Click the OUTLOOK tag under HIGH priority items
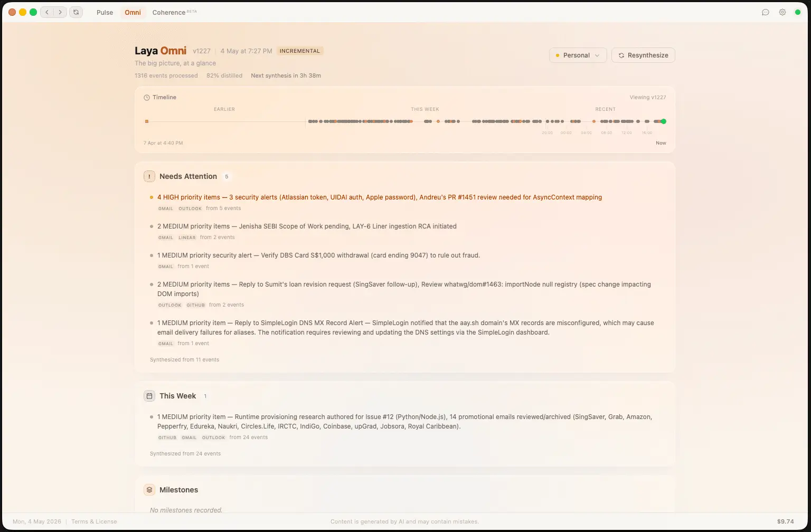This screenshot has height=532, width=811. pyautogui.click(x=190, y=208)
